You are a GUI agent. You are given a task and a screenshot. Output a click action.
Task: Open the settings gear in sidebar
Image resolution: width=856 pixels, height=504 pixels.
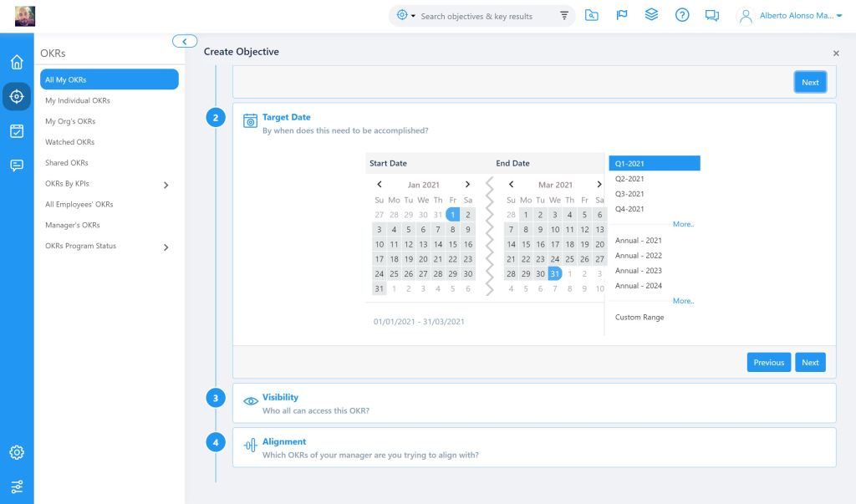(x=17, y=452)
